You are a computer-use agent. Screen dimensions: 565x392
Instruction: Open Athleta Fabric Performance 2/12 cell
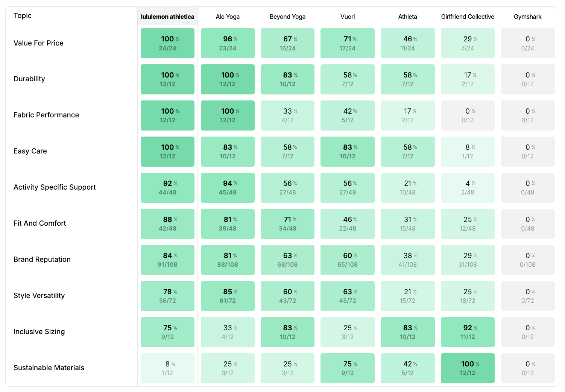407,115
